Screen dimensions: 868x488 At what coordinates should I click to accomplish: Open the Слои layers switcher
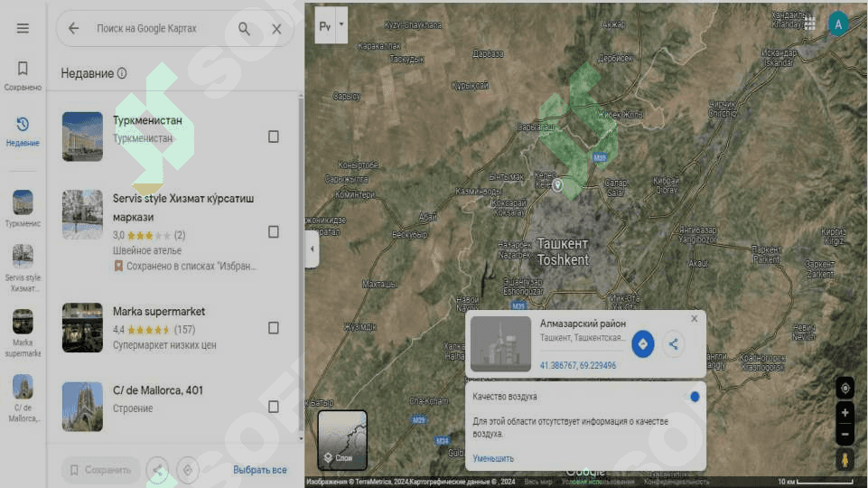pos(342,440)
